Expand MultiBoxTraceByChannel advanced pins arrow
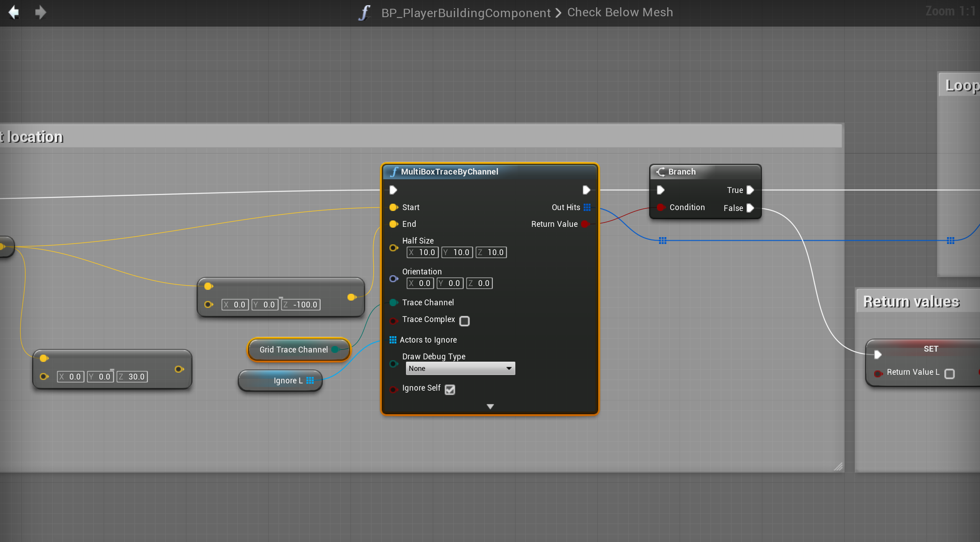The width and height of the screenshot is (980, 542). [x=490, y=406]
